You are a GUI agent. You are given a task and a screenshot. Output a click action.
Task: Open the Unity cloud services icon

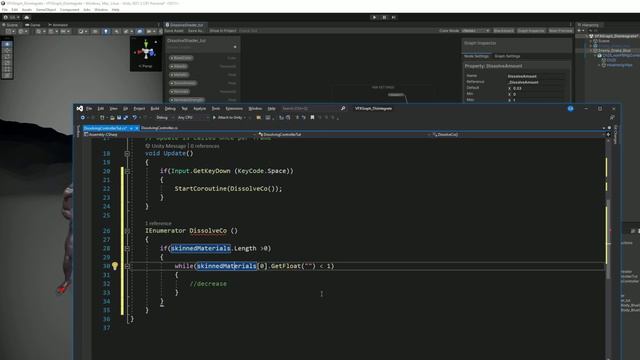point(27,18)
